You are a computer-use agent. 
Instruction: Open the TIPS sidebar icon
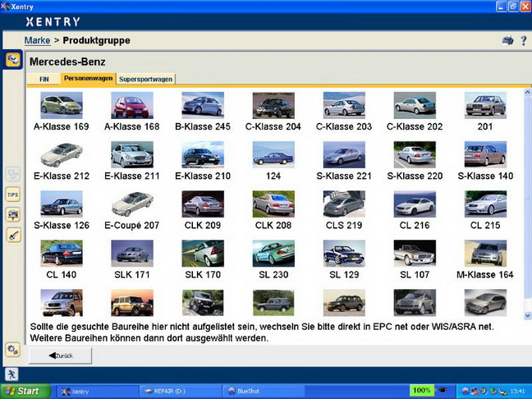click(13, 195)
